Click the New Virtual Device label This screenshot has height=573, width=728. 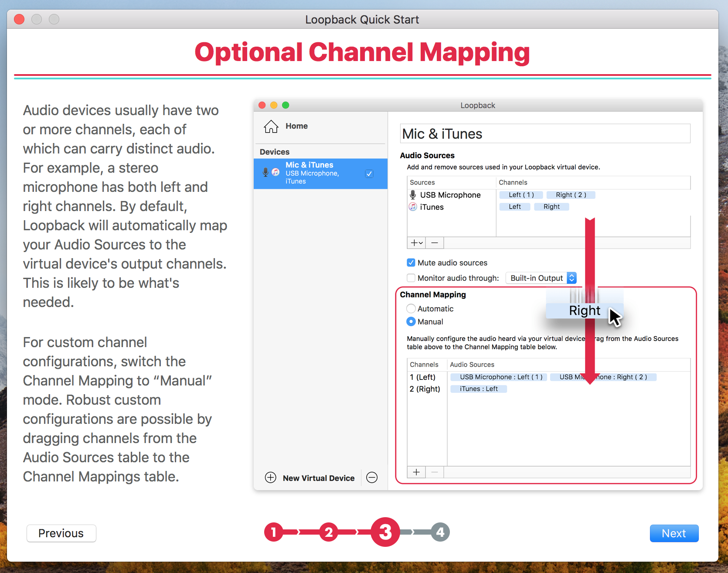[x=319, y=478]
